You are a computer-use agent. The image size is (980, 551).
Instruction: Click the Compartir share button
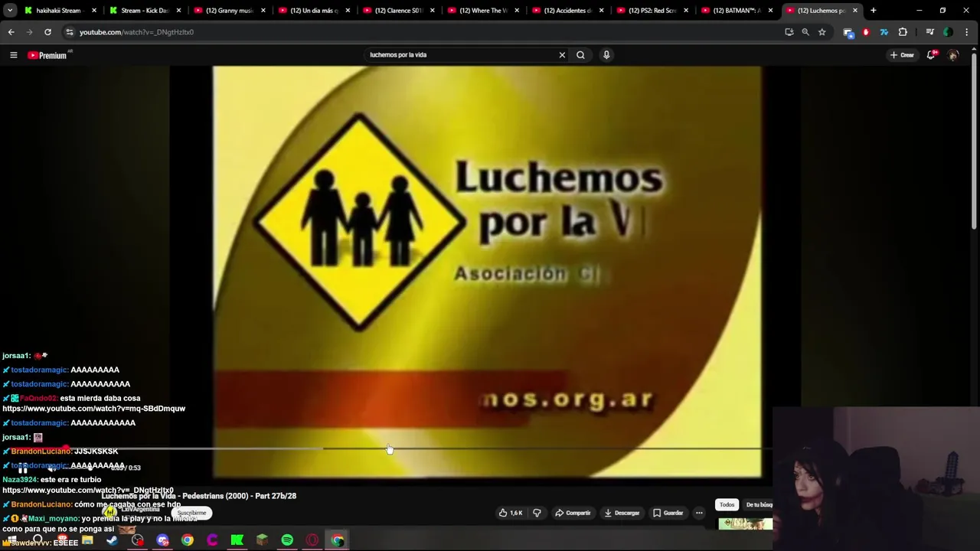click(573, 513)
